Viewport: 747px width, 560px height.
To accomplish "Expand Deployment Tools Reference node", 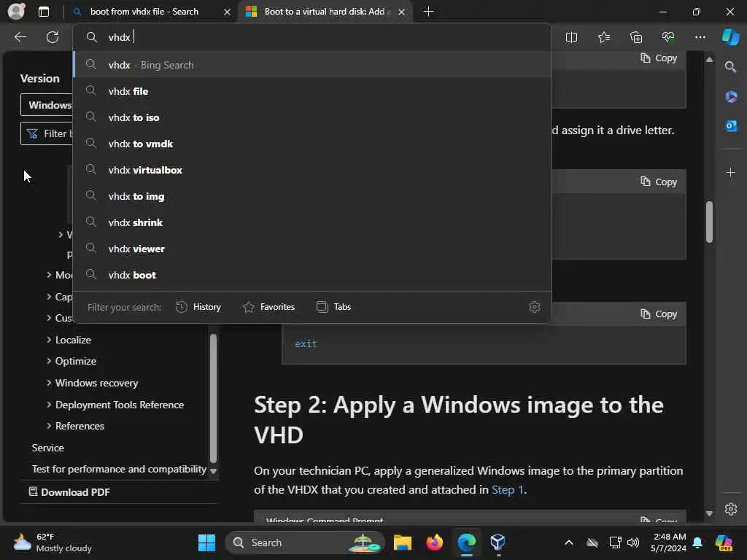I will (49, 405).
